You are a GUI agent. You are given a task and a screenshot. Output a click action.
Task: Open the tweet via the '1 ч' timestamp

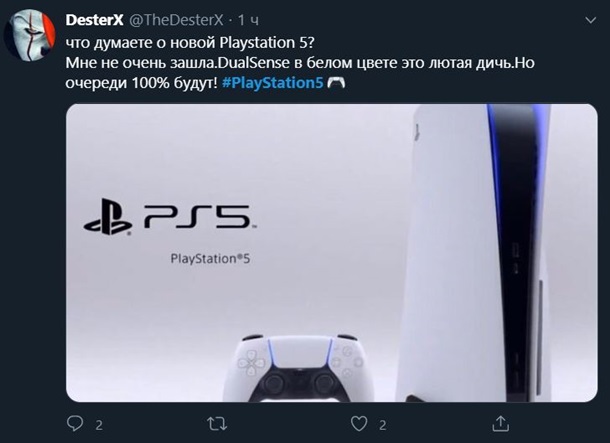[248, 20]
